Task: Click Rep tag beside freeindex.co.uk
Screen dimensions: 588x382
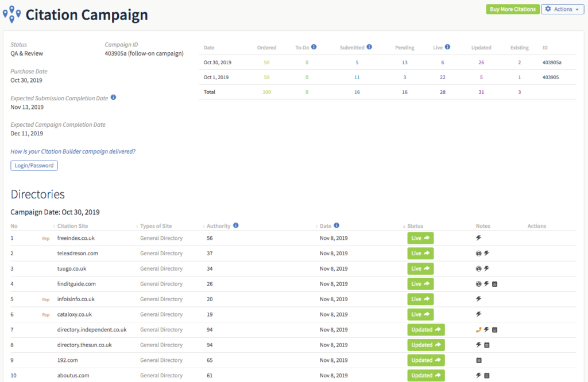Action: point(46,239)
